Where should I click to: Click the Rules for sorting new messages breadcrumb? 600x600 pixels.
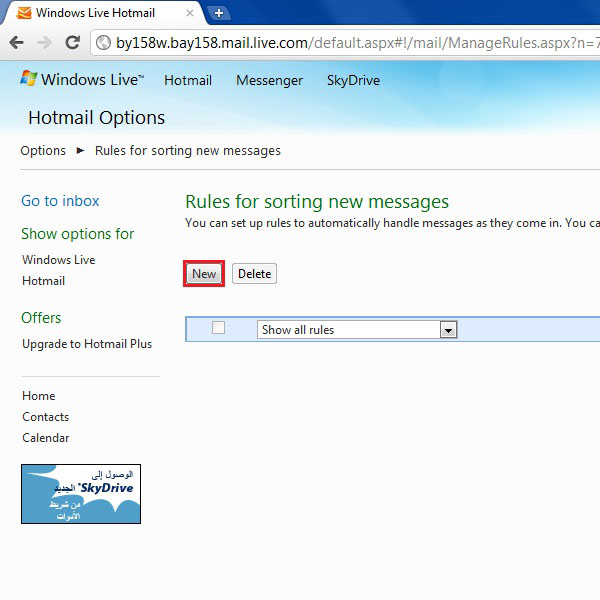pyautogui.click(x=188, y=151)
